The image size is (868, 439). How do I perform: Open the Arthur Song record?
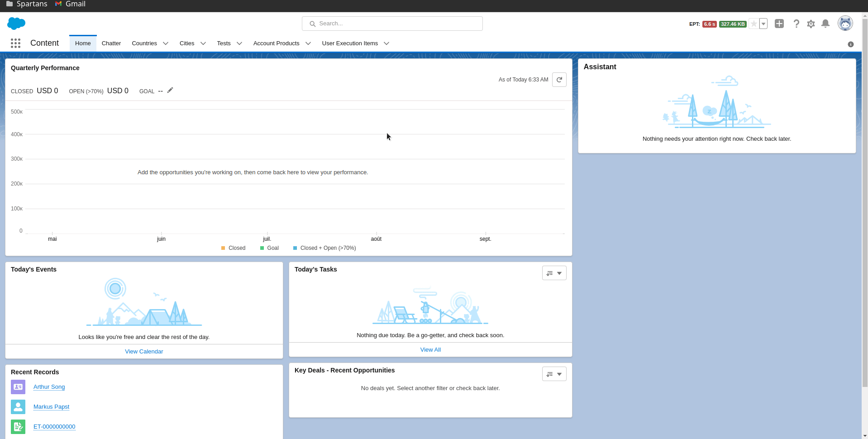49,387
